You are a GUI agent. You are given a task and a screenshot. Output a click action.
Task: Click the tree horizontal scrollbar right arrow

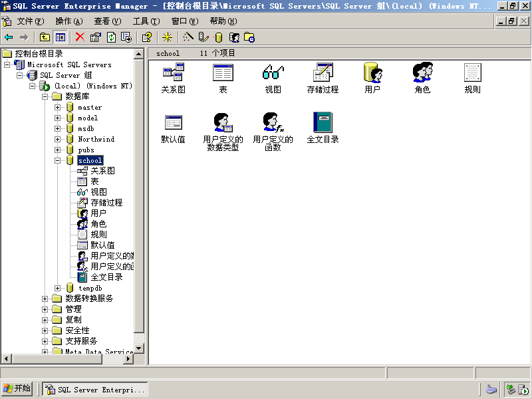[x=128, y=358]
